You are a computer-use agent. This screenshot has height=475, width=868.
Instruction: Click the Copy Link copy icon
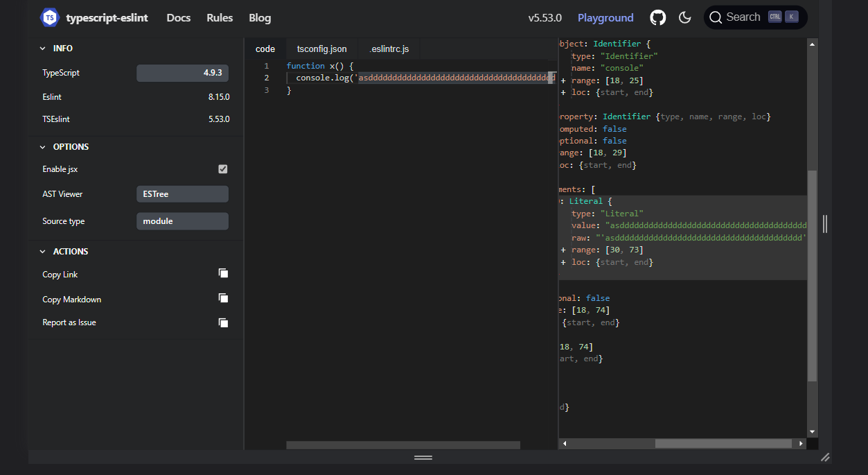point(223,273)
